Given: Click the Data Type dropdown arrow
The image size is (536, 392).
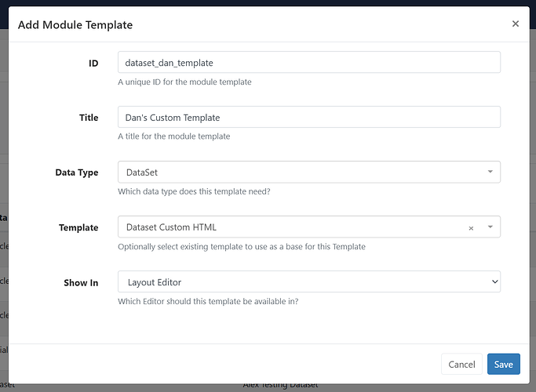Looking at the screenshot, I should (x=490, y=172).
